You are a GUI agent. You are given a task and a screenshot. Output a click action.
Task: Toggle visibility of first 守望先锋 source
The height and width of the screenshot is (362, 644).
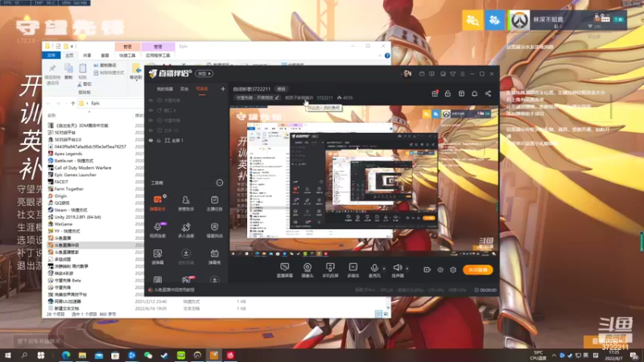pos(151,101)
